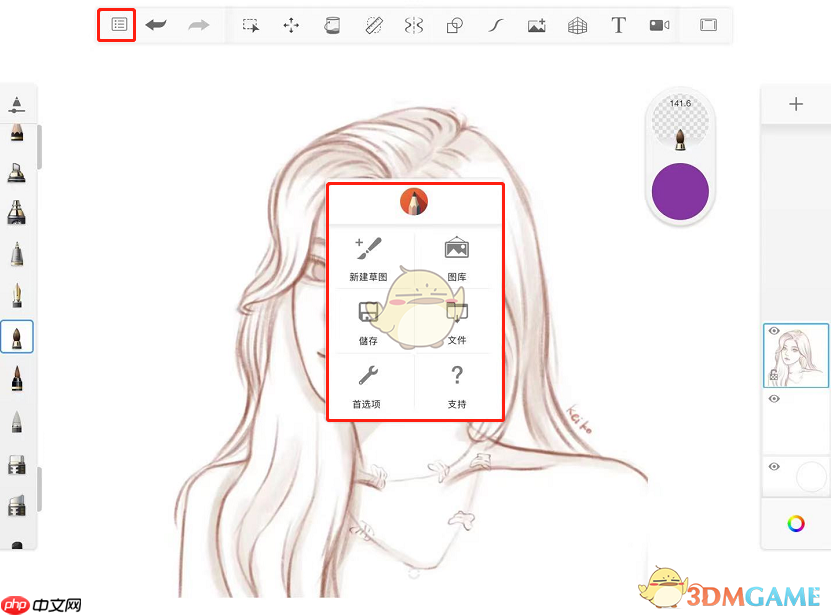The image size is (831, 615).
Task: Open the perspective grid tool
Action: click(x=577, y=26)
